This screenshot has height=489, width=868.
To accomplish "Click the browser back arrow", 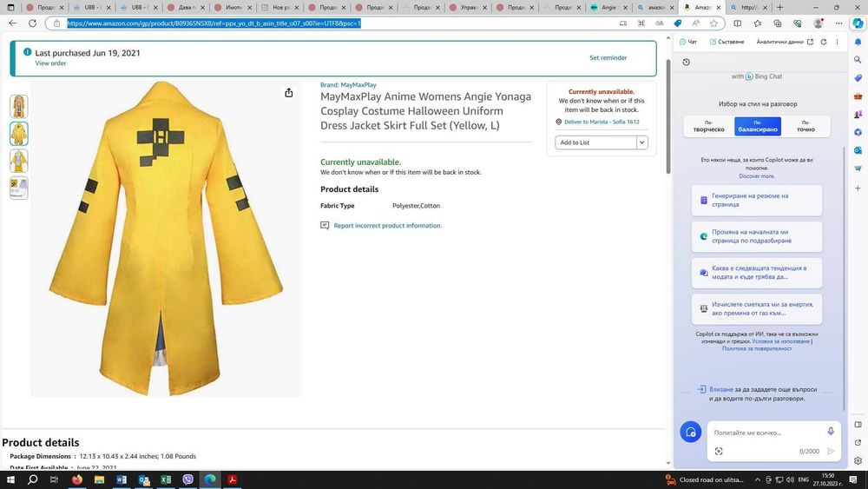I will [13, 23].
